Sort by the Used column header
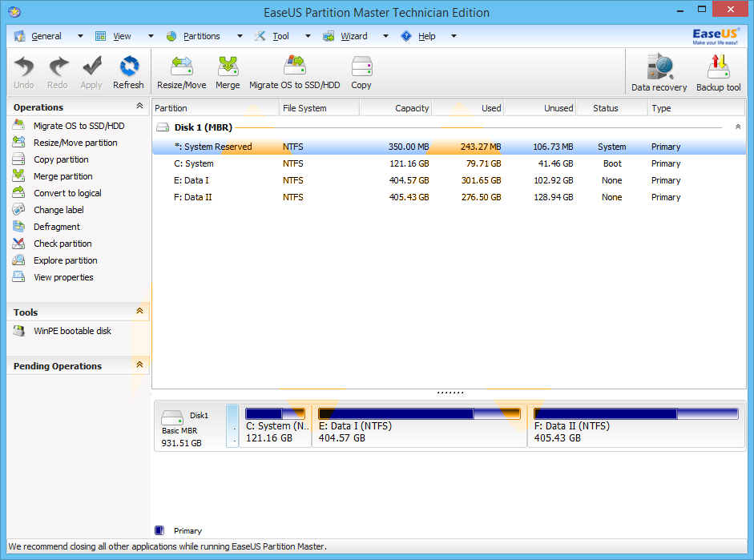This screenshot has width=754, height=560. tap(468, 108)
